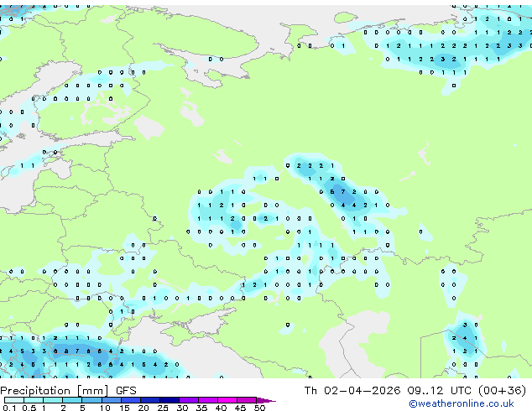Click the 15–20 mm blue legend segment
Screen dimensions: 532x411
(x=130, y=400)
